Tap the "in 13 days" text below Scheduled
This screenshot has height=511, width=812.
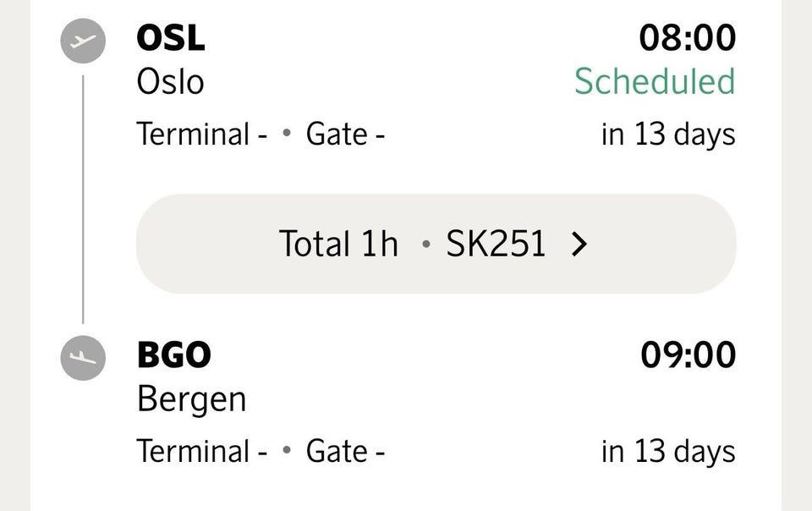(668, 135)
